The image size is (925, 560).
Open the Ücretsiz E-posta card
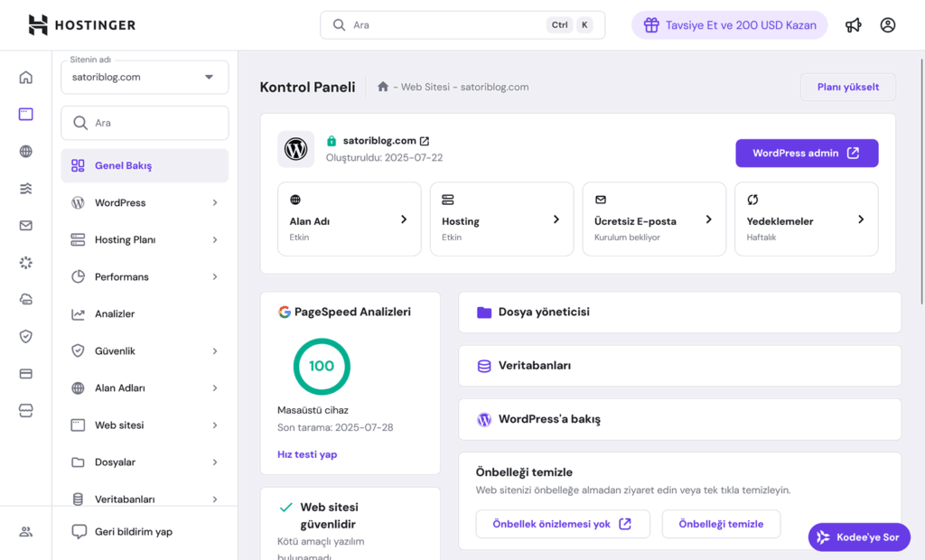point(654,219)
